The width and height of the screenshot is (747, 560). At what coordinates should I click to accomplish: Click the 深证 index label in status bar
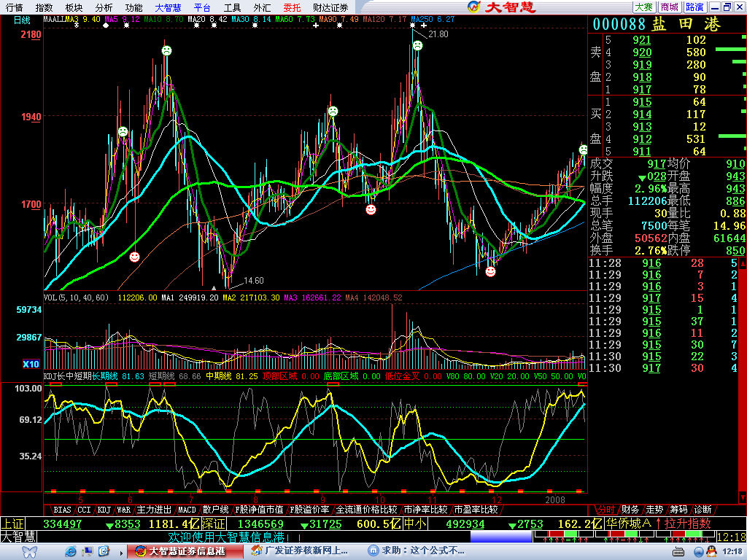click(x=213, y=524)
